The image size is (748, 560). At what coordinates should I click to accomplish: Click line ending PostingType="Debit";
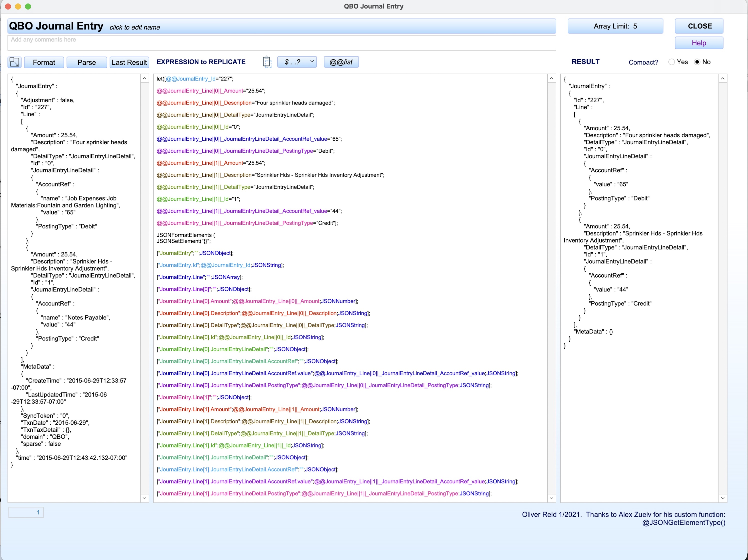tap(245, 151)
